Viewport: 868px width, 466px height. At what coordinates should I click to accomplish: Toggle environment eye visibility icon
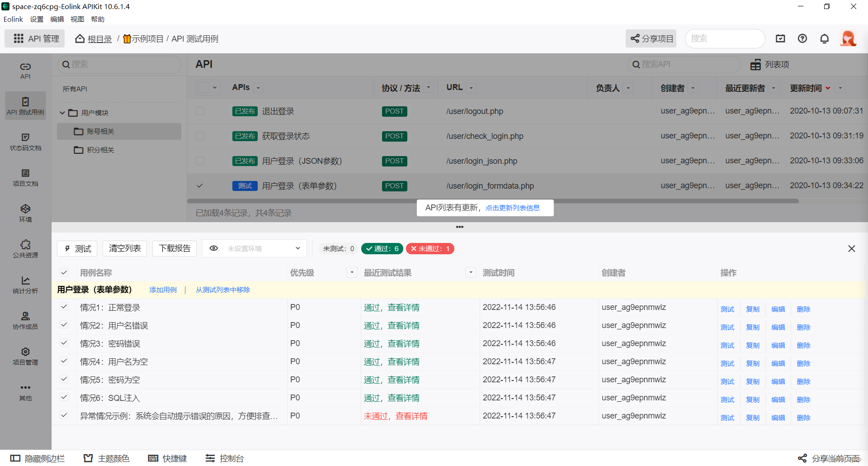tap(214, 248)
